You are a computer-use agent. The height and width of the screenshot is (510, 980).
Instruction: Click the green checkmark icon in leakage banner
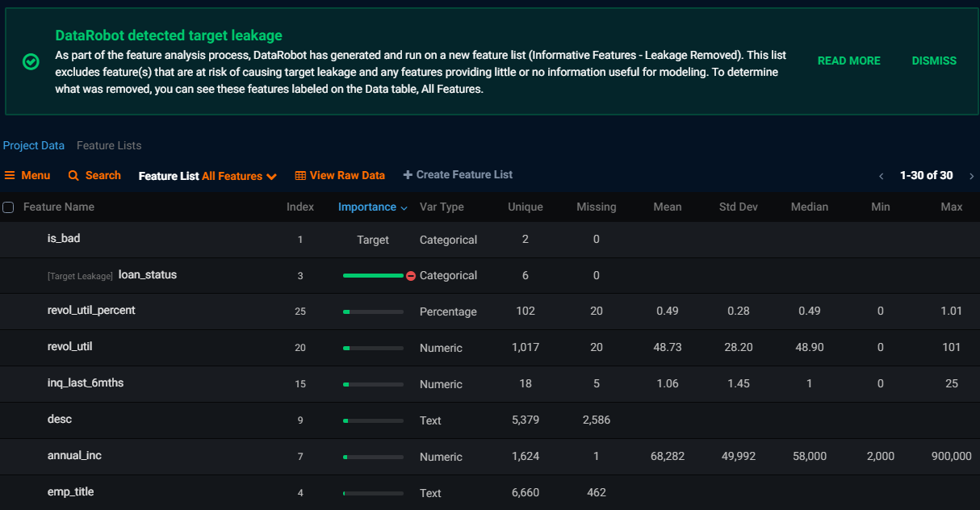coord(31,61)
